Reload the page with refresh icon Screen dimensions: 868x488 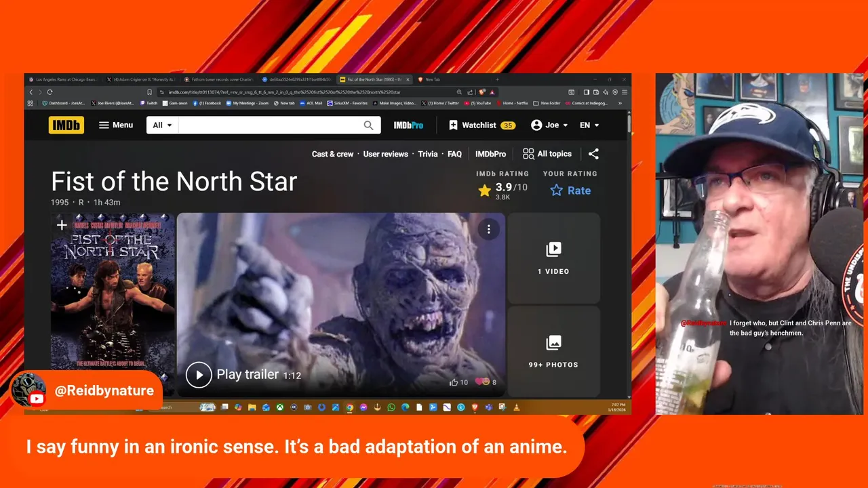click(x=50, y=92)
